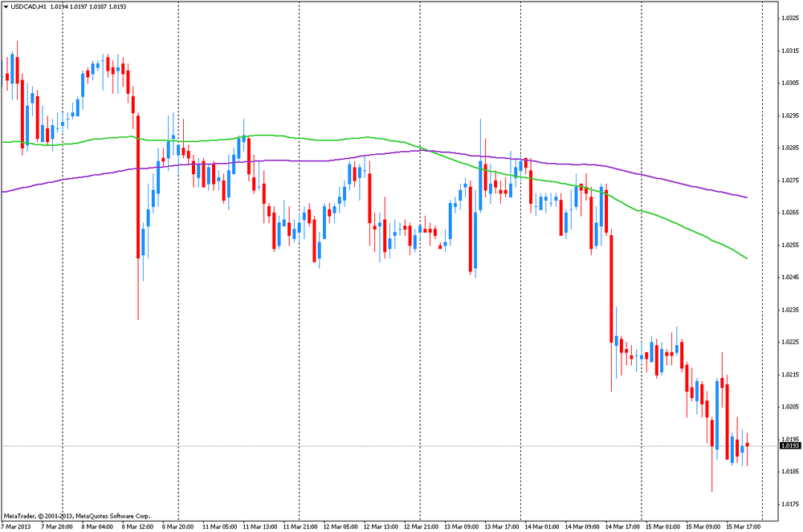Click the OHLC values beside the chart title
803x532 pixels.
coord(84,6)
